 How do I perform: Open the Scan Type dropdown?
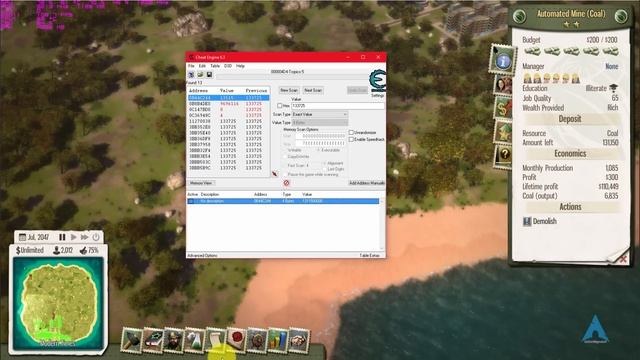320,115
